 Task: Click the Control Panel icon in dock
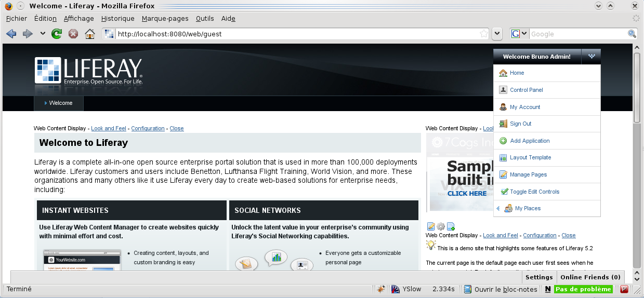click(x=503, y=90)
